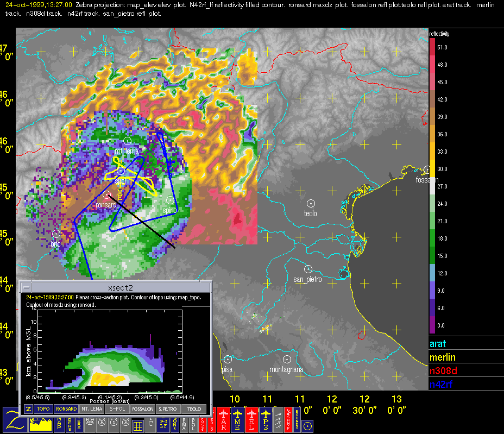Click the n308d track legend label
The image size is (504, 434).
pos(443,370)
